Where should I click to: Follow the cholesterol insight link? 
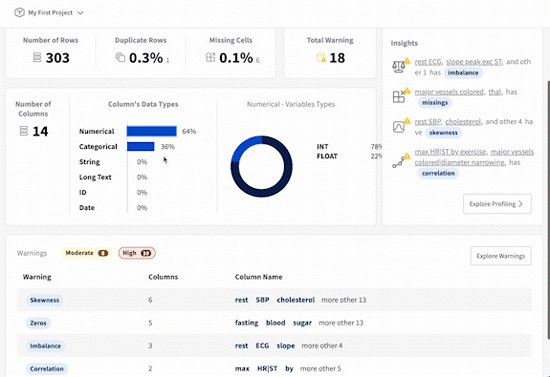[x=463, y=122]
